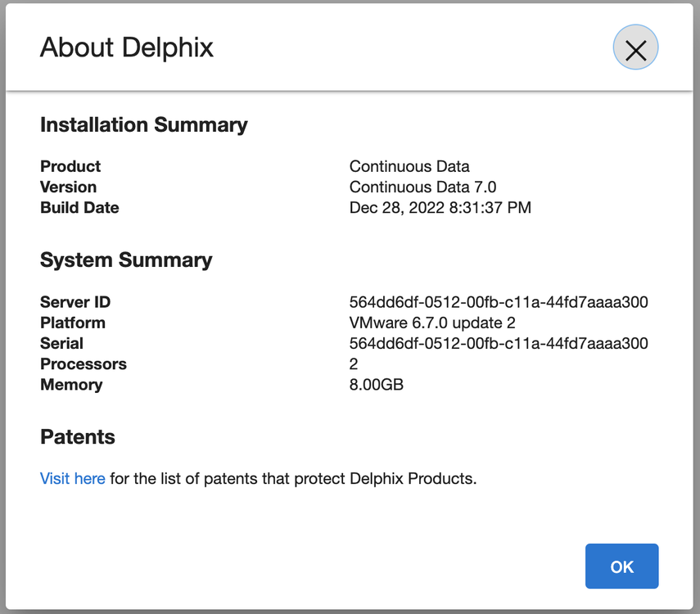700x614 pixels.
Task: Select the 'VMware 6.7.0 update 2' value
Action: 432,323
